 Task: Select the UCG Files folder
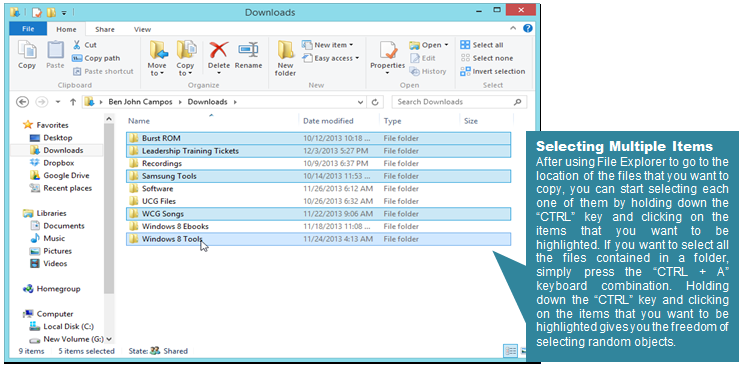pos(318,201)
